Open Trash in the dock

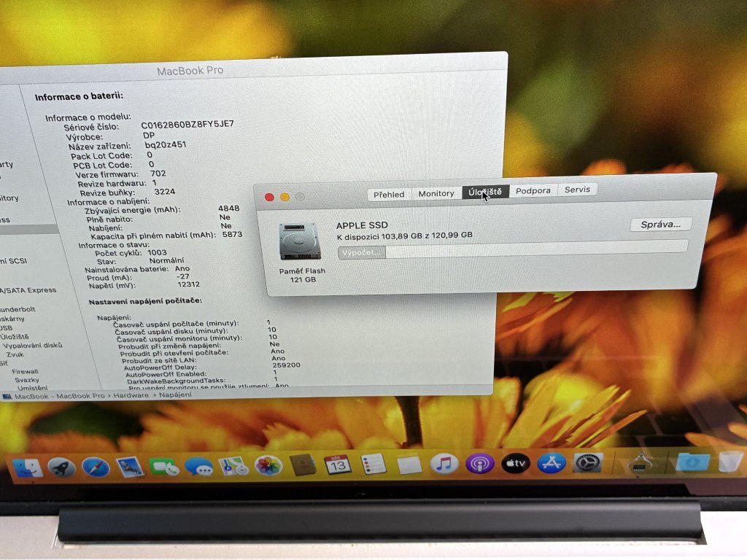pyautogui.click(x=730, y=462)
